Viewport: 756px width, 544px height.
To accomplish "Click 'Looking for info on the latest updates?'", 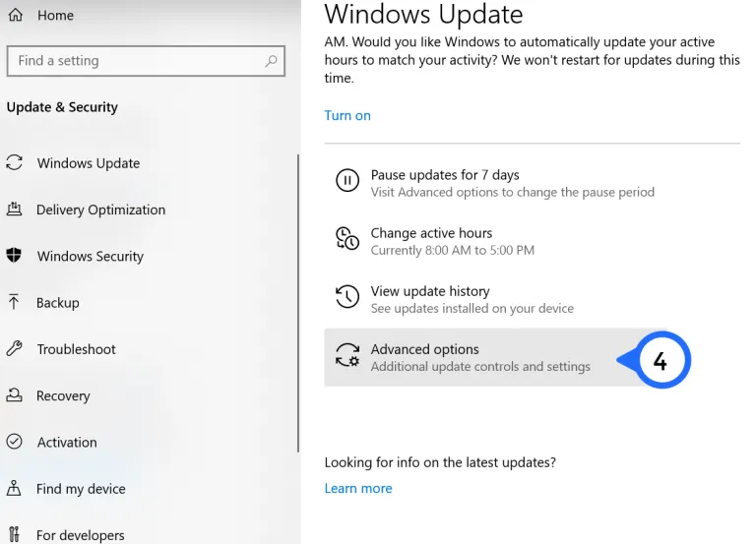I will click(x=440, y=462).
